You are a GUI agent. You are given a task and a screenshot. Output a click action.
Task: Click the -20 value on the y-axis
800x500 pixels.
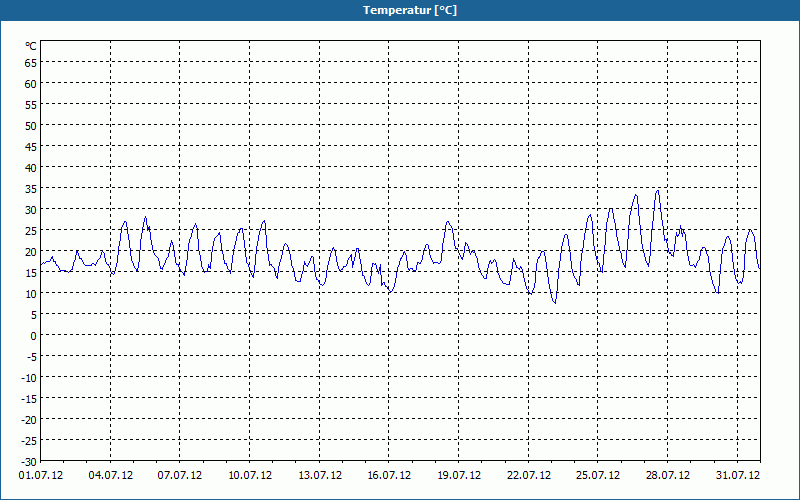(29, 420)
